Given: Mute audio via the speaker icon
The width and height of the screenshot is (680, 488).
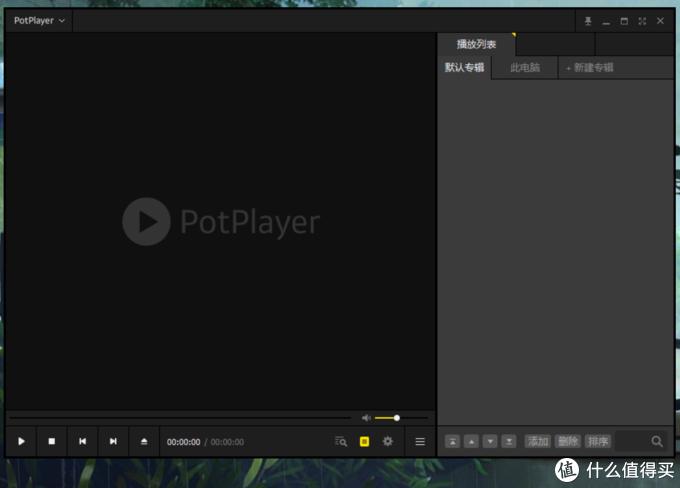Looking at the screenshot, I should coord(366,417).
